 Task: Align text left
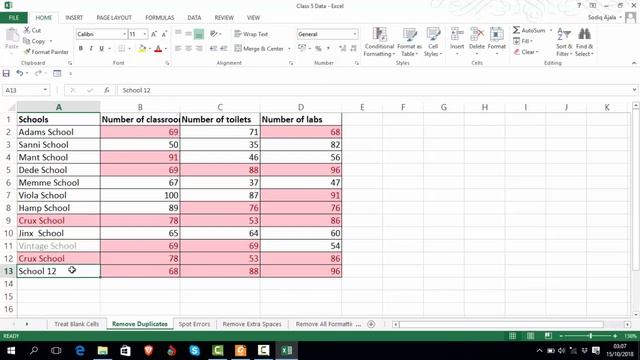point(178,49)
